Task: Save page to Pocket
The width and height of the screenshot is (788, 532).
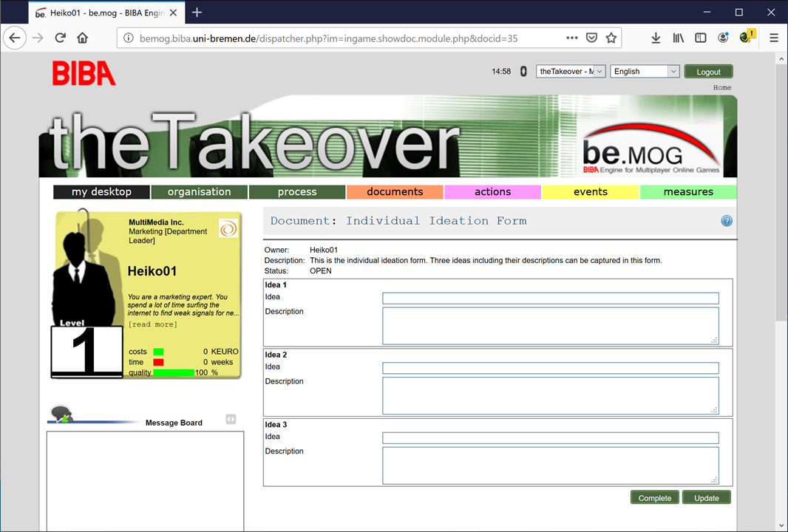Action: [x=591, y=38]
